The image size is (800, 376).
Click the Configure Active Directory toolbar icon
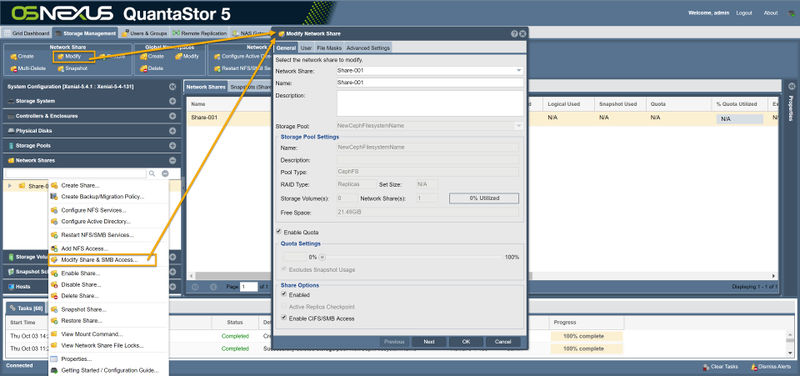pos(217,57)
